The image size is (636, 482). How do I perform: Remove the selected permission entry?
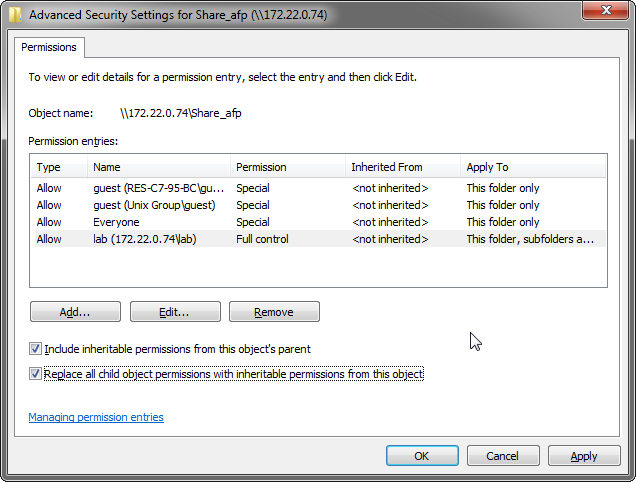click(274, 312)
